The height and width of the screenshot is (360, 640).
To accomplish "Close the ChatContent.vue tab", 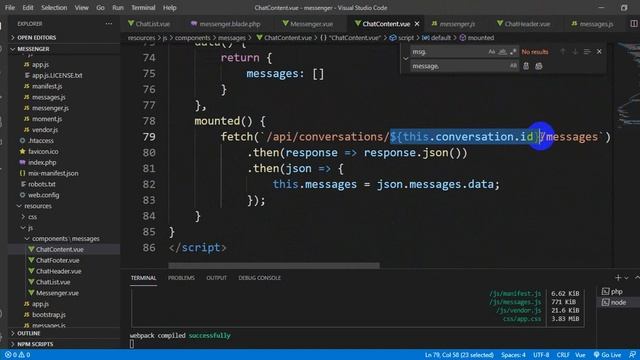I will (x=417, y=24).
